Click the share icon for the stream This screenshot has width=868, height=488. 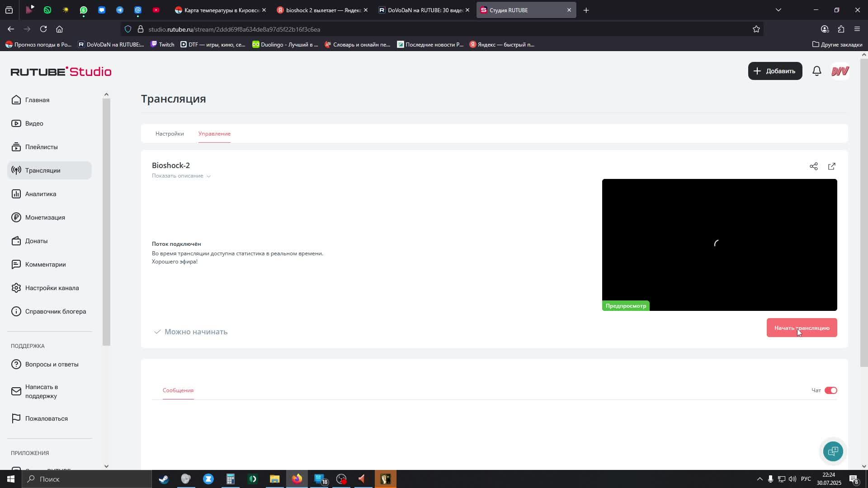pos(813,166)
